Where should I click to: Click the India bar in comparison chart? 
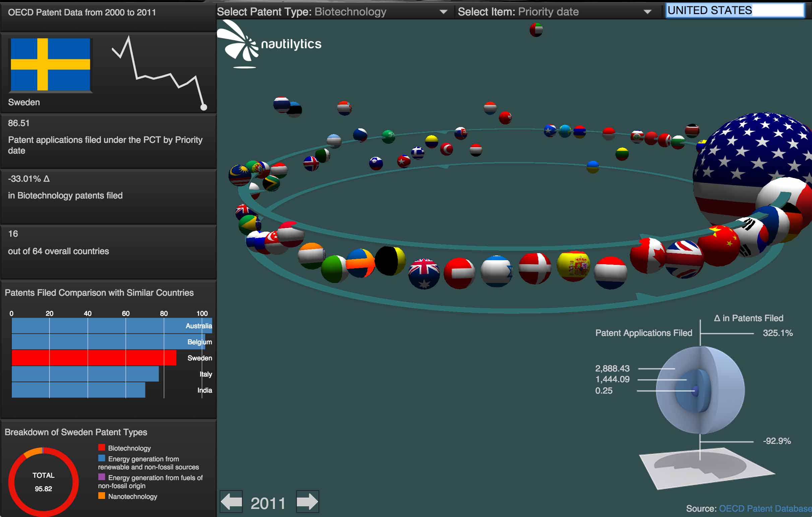pyautogui.click(x=78, y=390)
